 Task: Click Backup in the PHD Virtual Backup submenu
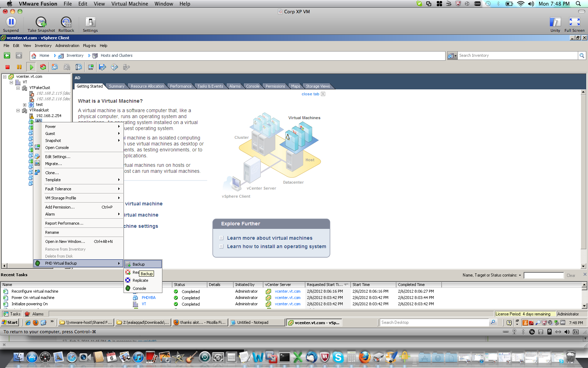(x=143, y=264)
